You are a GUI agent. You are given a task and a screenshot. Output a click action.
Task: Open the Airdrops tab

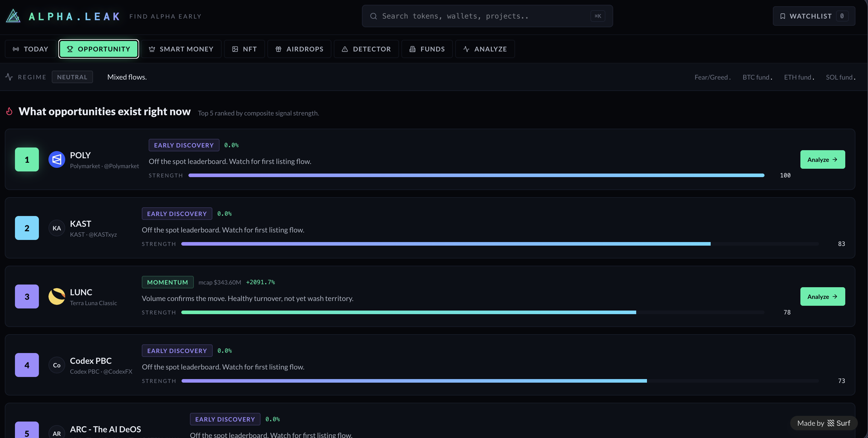pyautogui.click(x=299, y=49)
